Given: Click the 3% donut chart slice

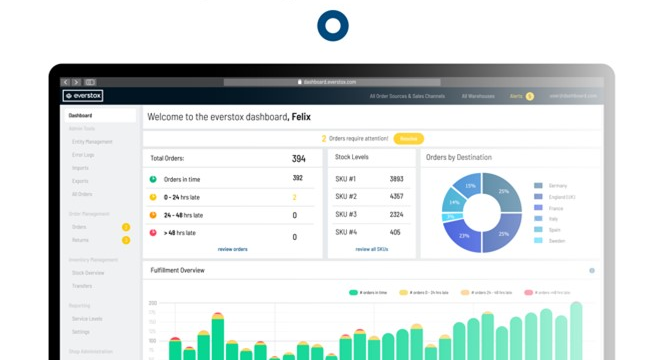Looking at the screenshot, I should point(452,217).
